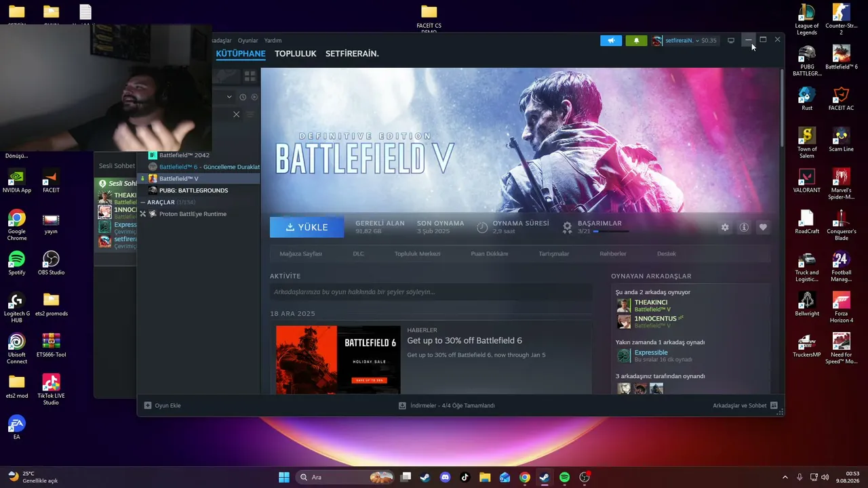868x488 pixels.
Task: Collapse the ARAÇLAR category
Action: (x=143, y=202)
